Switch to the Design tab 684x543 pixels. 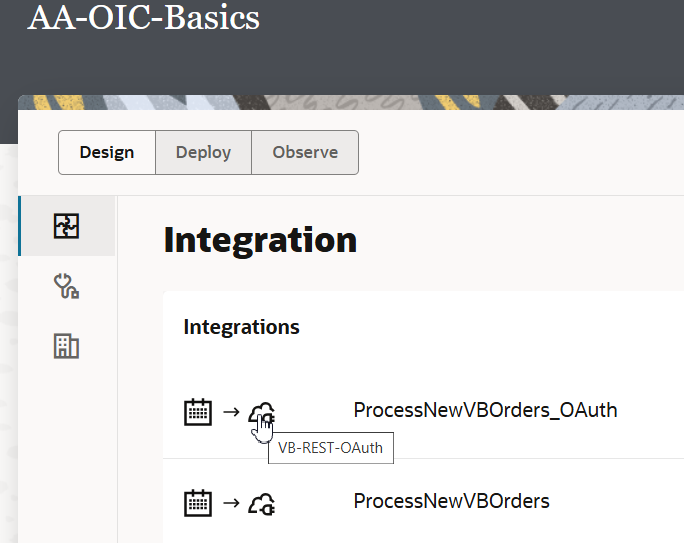click(107, 152)
